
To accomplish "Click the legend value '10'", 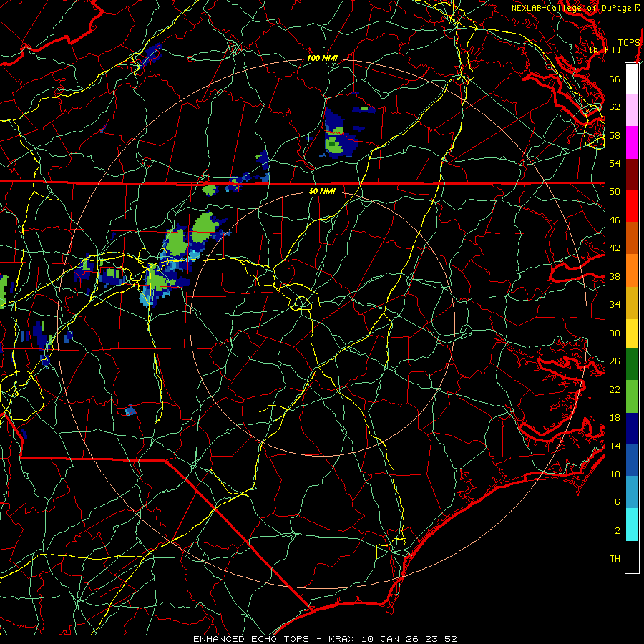I will pyautogui.click(x=615, y=474).
